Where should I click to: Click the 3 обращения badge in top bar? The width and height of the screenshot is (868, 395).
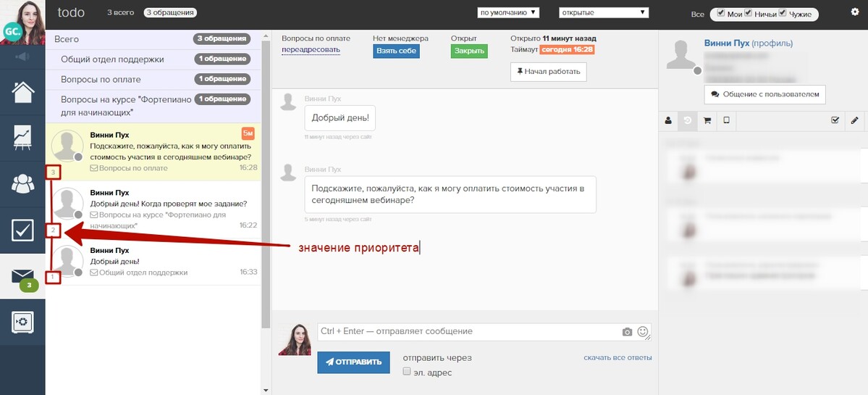(x=170, y=12)
